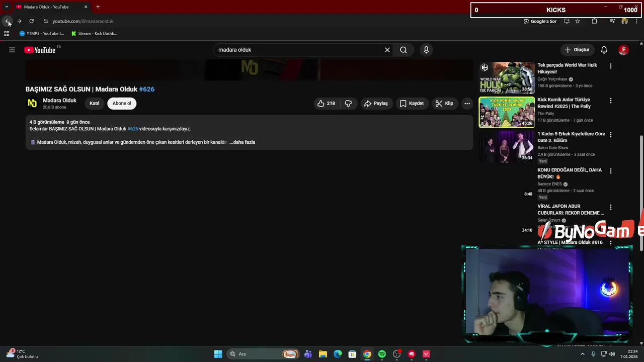Open the Windows Start menu
The height and width of the screenshot is (362, 644).
(218, 354)
